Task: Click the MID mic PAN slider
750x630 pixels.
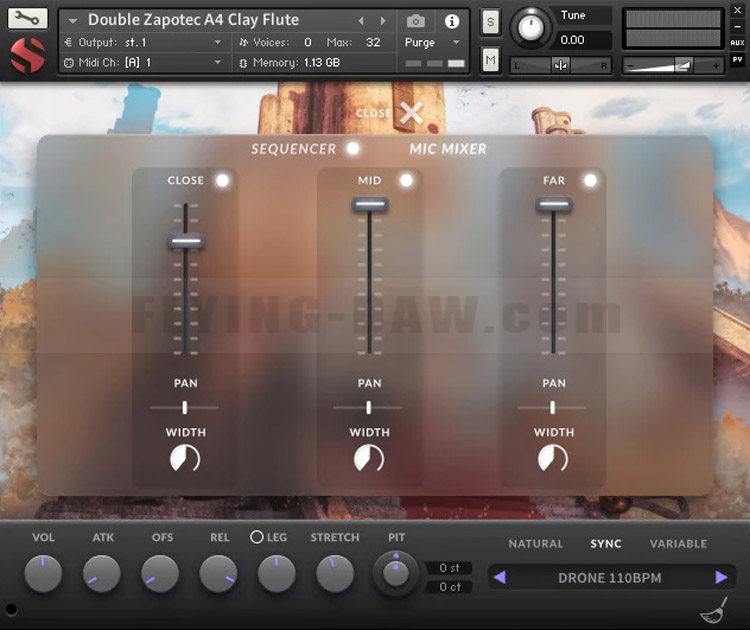Action: point(368,408)
